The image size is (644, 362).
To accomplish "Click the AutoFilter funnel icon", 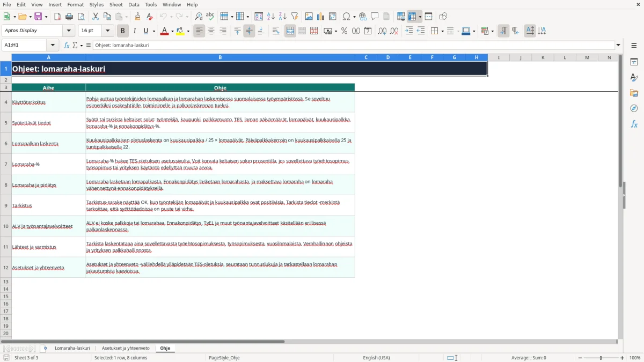I will 295,17.
